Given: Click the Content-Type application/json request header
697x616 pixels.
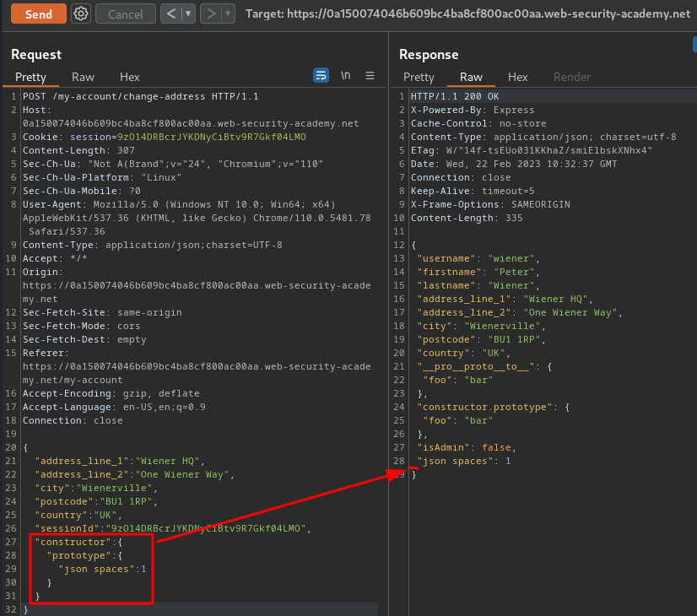Looking at the screenshot, I should pyautogui.click(x=153, y=245).
